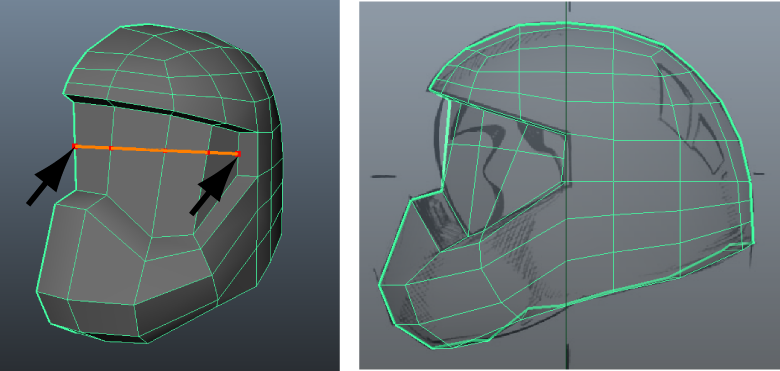Click the left horizontal tick mark in side view
Screen dimensions: 780x371
pyautogui.click(x=384, y=176)
